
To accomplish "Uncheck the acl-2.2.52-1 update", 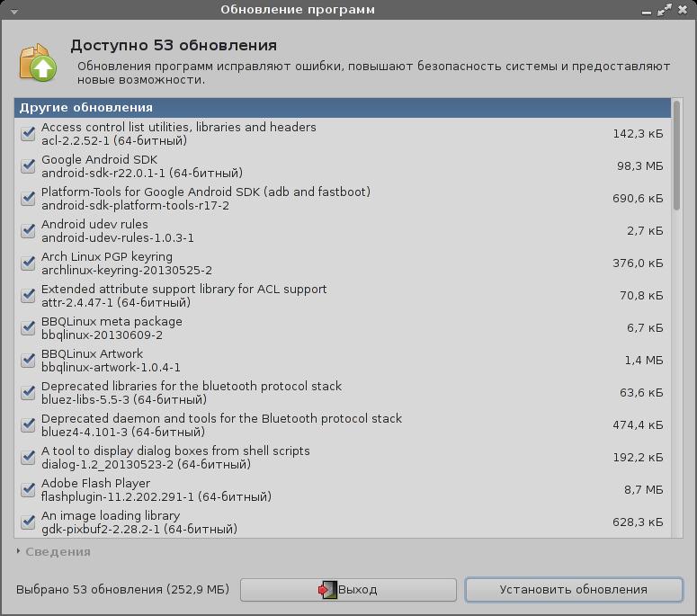I will pyautogui.click(x=28, y=133).
